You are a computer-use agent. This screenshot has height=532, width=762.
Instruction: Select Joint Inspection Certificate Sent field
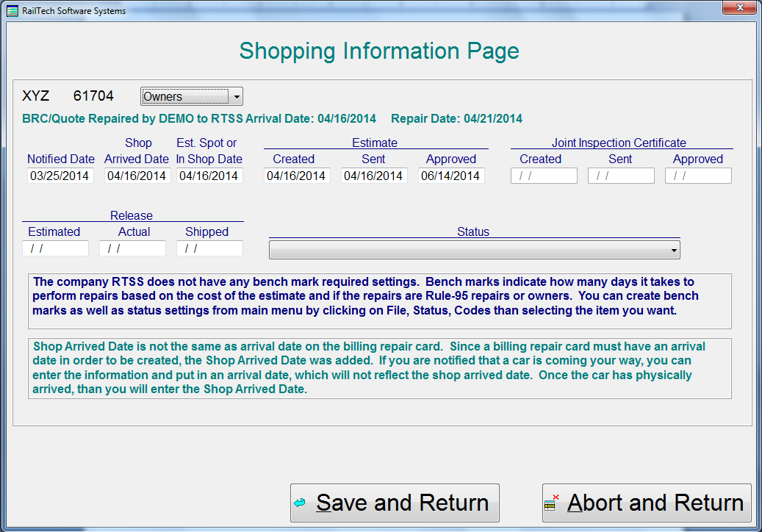point(621,176)
